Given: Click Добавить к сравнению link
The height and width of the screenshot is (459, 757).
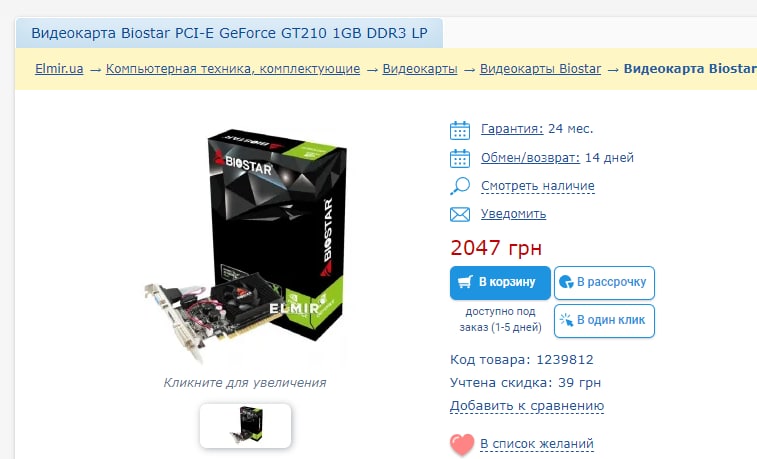Looking at the screenshot, I should [527, 406].
